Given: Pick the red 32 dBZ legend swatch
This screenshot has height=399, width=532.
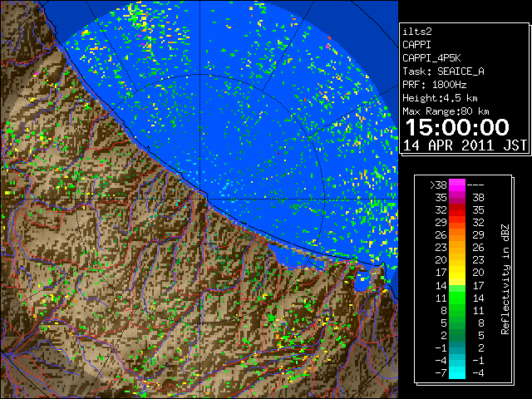Looking at the screenshot, I should 457,210.
